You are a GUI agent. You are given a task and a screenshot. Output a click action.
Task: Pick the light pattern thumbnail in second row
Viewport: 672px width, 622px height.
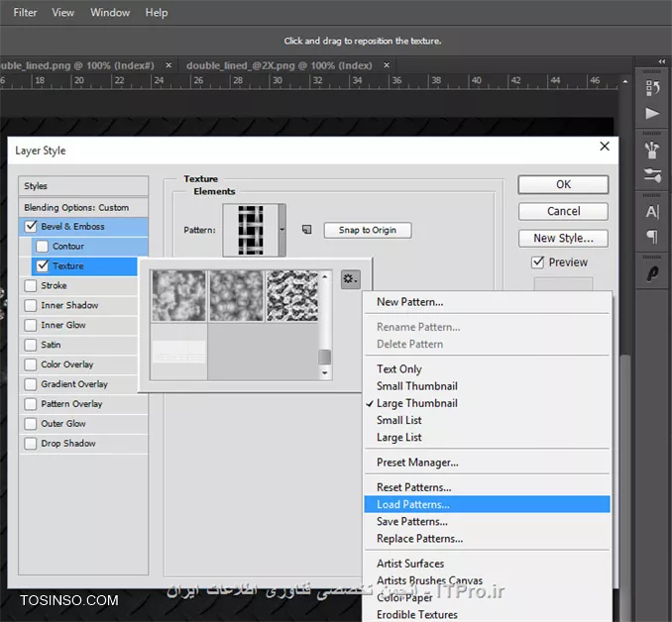point(178,353)
